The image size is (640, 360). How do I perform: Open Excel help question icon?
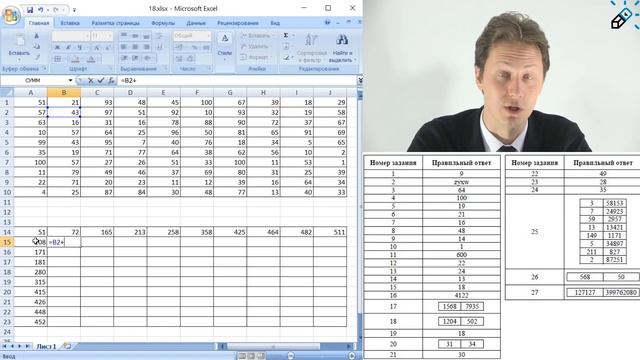click(x=327, y=22)
